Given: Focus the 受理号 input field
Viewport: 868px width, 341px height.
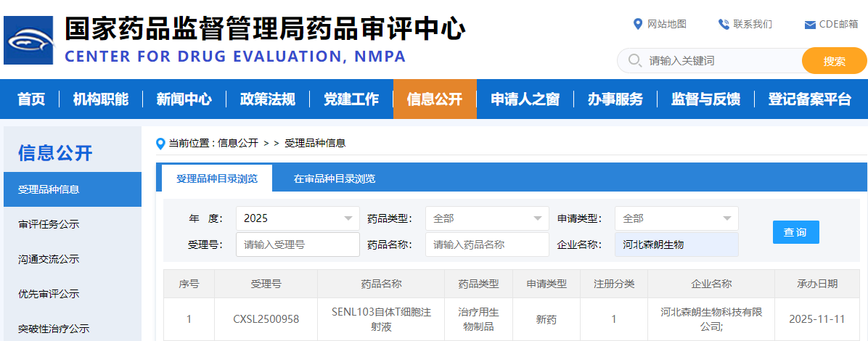Looking at the screenshot, I should pos(298,245).
